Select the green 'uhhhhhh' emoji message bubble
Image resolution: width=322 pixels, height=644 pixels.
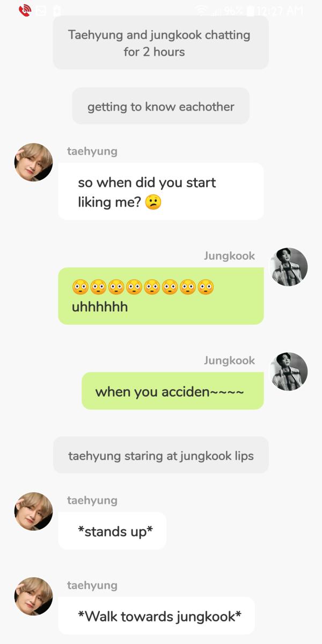coord(161,296)
